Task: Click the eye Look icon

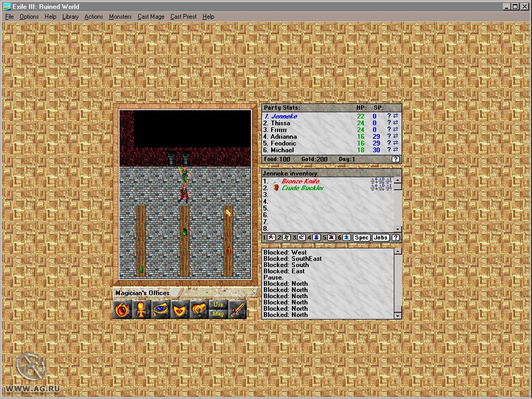Action: coord(160,310)
